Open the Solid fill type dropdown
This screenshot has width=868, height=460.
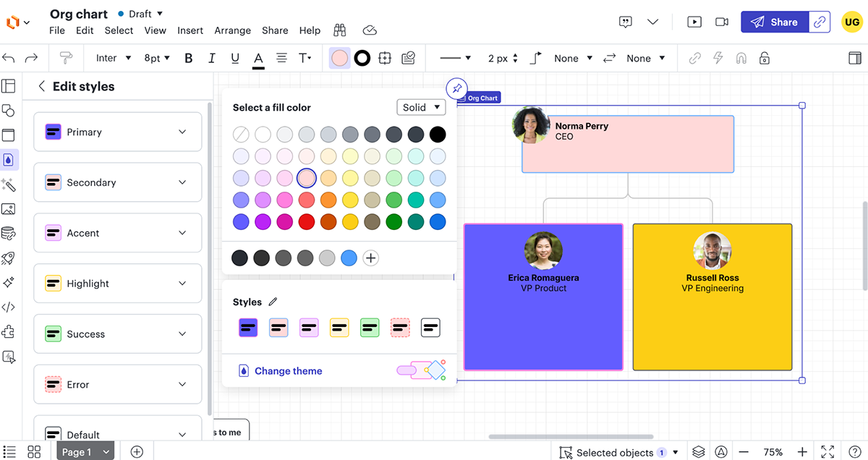pyautogui.click(x=421, y=107)
